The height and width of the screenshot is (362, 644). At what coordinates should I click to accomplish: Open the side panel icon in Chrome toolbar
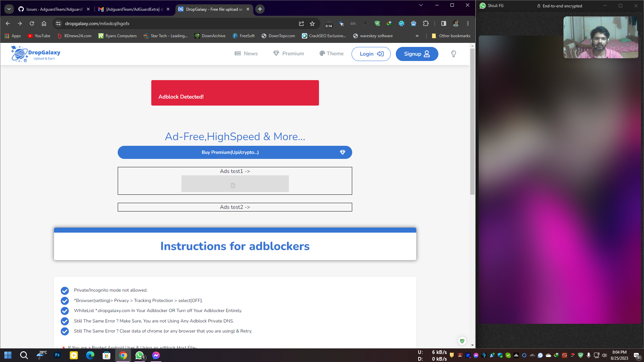(x=443, y=23)
